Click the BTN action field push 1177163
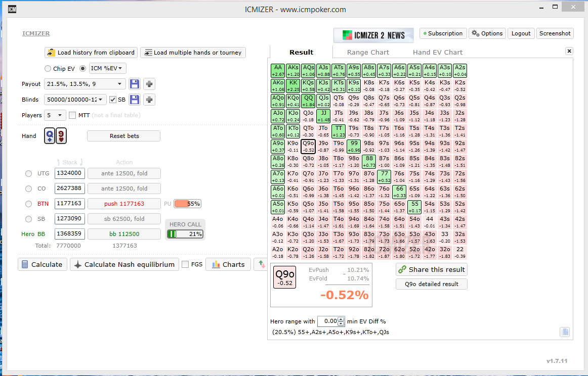The width and height of the screenshot is (588, 376). point(124,204)
